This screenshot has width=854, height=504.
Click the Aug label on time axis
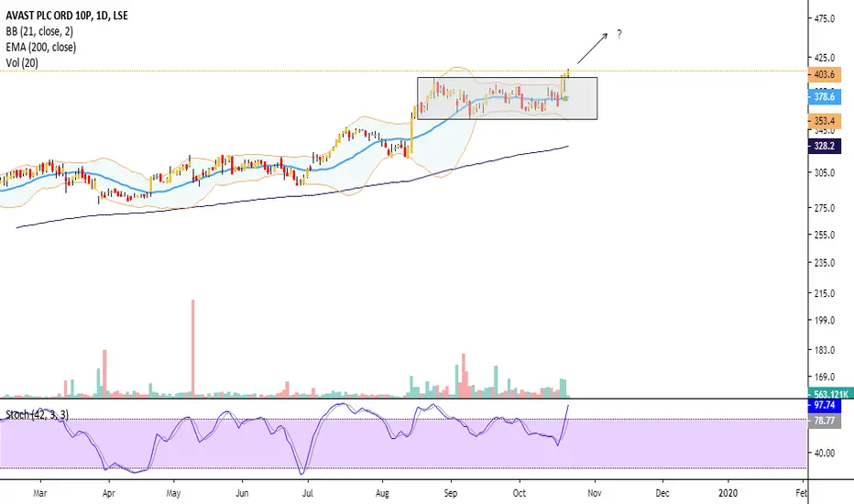pos(382,493)
